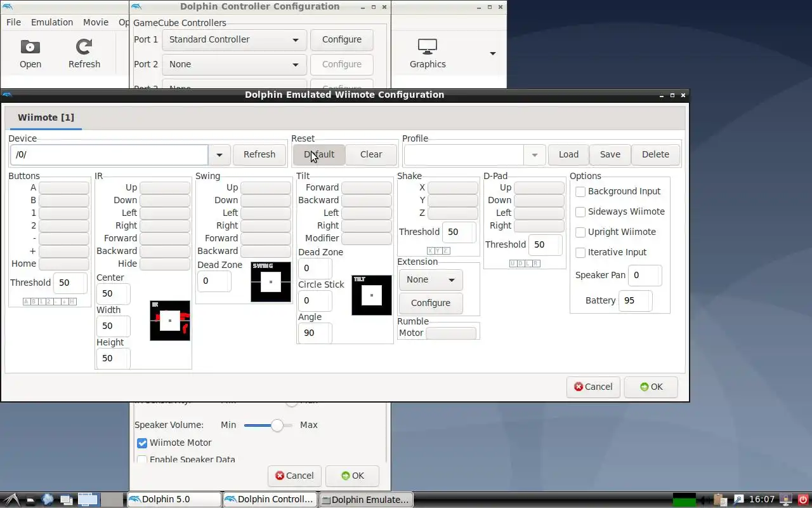Click Configure under Extension

click(x=431, y=303)
